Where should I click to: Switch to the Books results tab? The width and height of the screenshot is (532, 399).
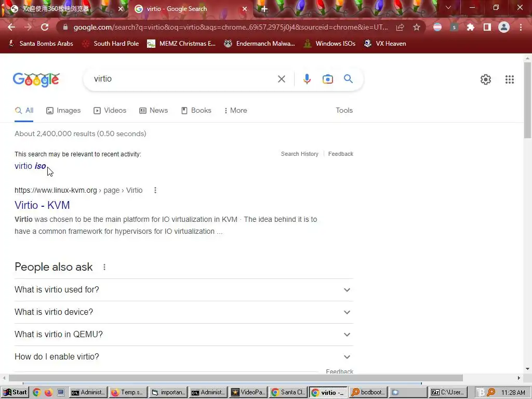pyautogui.click(x=196, y=111)
